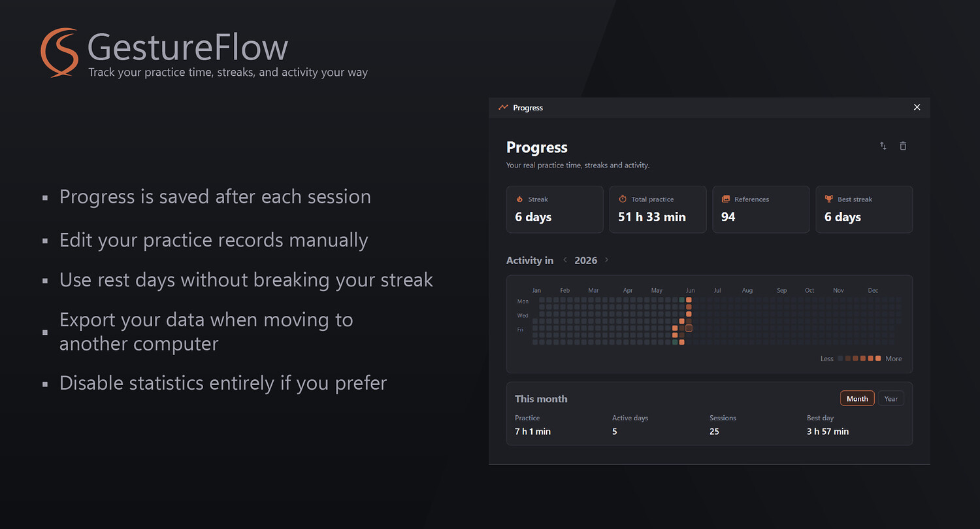Go to the next year after 2026
The width and height of the screenshot is (980, 529).
click(607, 260)
